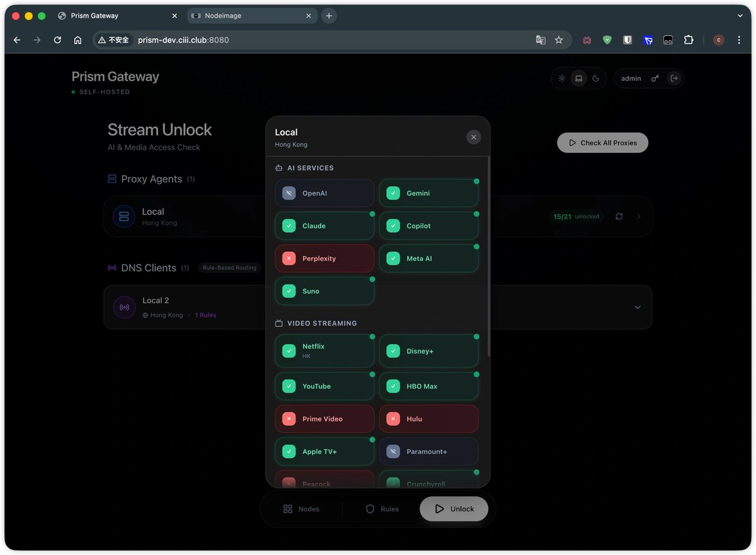Select the system theme laptop icon
Viewport: 756px width, 555px height.
click(x=579, y=78)
